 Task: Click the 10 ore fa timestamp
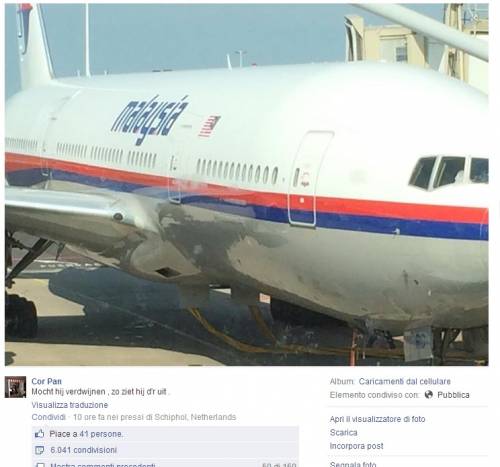click(x=89, y=417)
